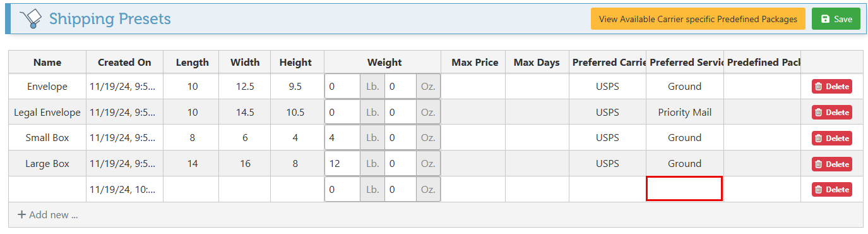Select the highlighted empty Preferred Service cell
The width and height of the screenshot is (868, 234).
684,189
